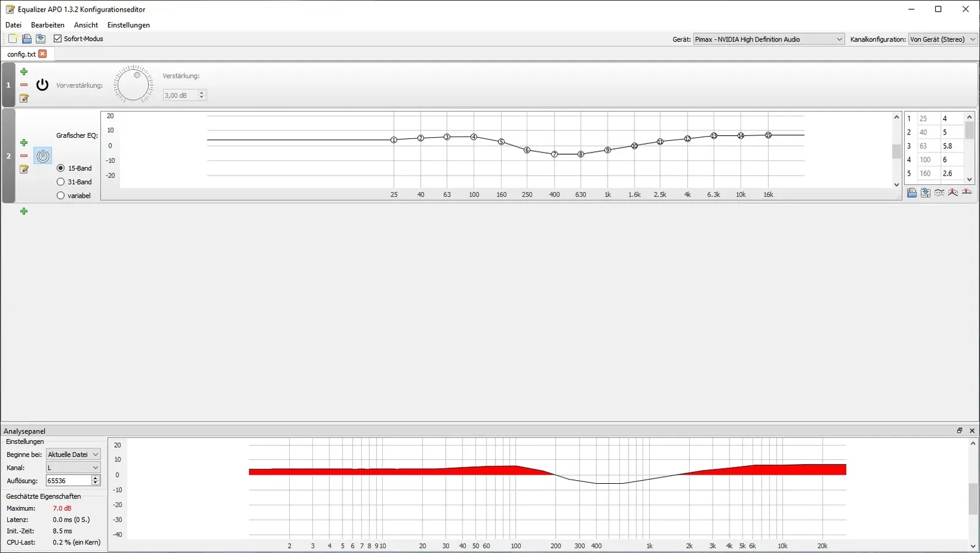980x553 pixels.
Task: Import graphic EQ response from file
Action: 912,192
